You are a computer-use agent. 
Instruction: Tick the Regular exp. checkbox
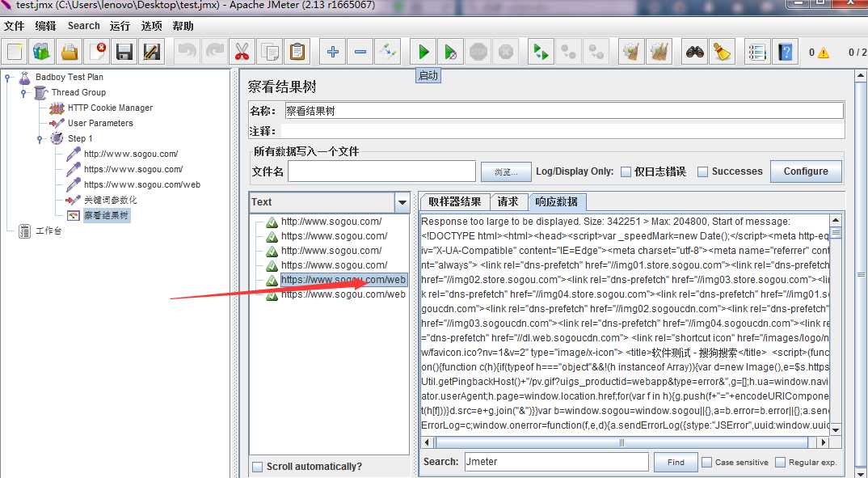pos(780,462)
